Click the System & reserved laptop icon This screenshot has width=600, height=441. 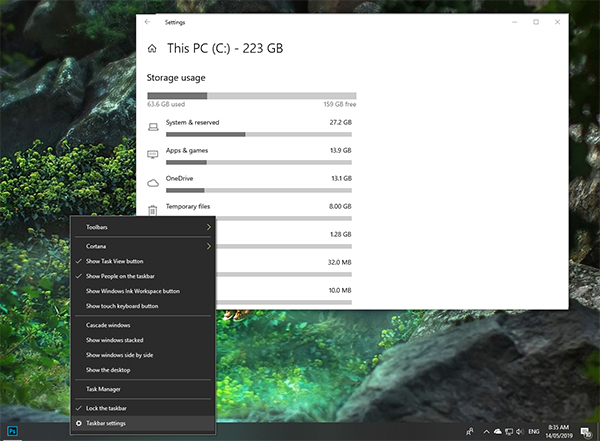(x=153, y=127)
